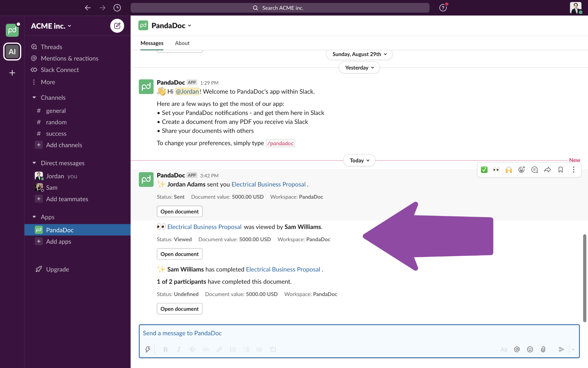Reply in thread to the message
The image size is (588, 368).
pyautogui.click(x=534, y=170)
